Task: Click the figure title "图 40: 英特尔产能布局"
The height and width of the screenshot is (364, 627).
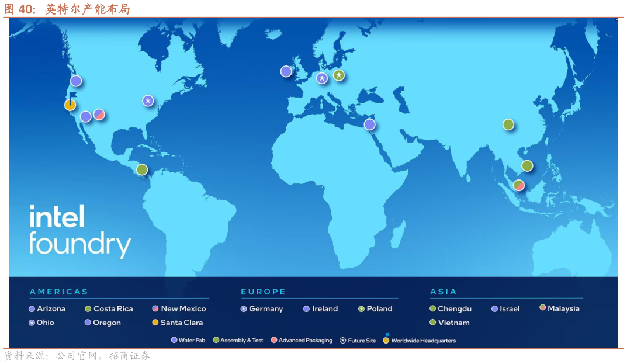Action: point(67,9)
